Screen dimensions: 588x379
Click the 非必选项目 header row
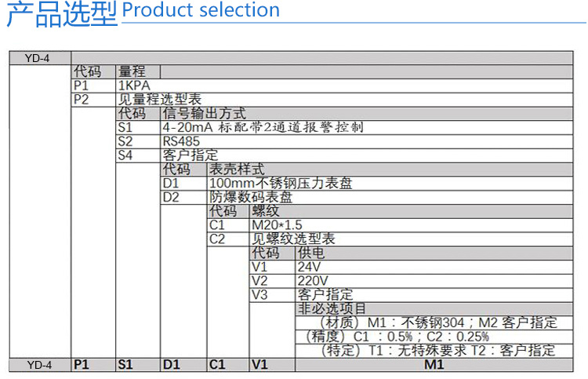pyautogui.click(x=332, y=308)
